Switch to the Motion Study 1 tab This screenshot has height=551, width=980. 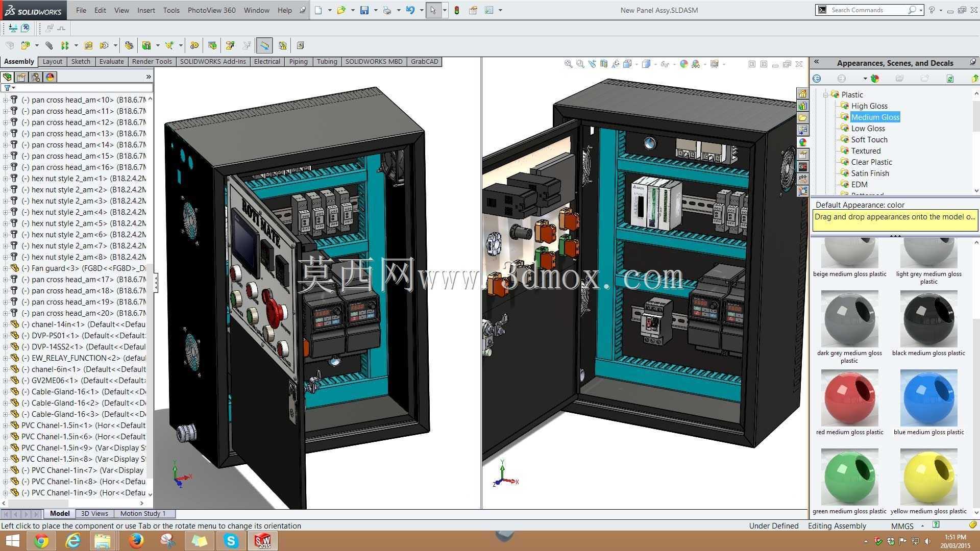pyautogui.click(x=143, y=514)
